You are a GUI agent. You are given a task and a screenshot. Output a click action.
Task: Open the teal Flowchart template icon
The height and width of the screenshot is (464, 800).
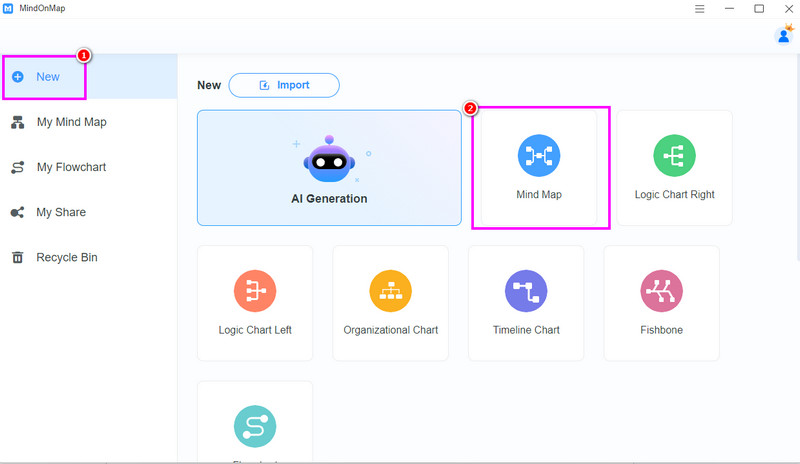(x=255, y=426)
